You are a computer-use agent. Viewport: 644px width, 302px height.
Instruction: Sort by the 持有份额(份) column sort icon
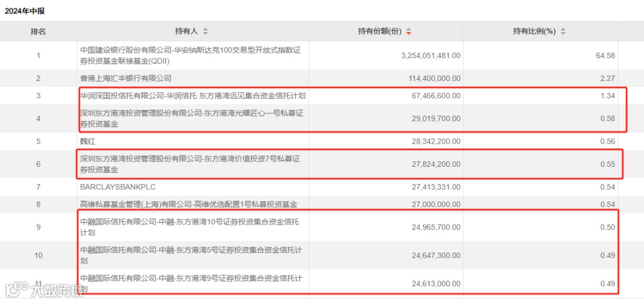pyautogui.click(x=408, y=32)
